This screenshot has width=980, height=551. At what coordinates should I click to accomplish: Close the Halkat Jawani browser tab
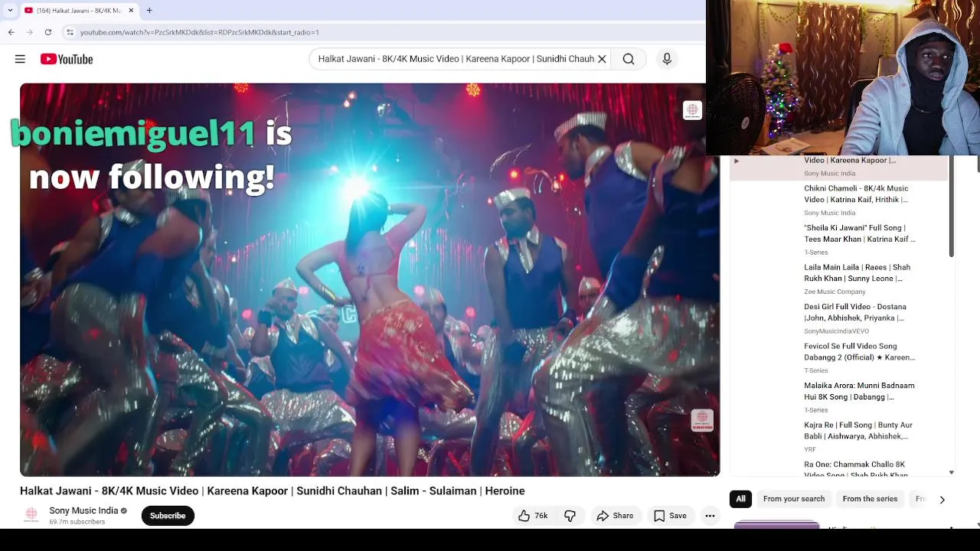tap(131, 11)
